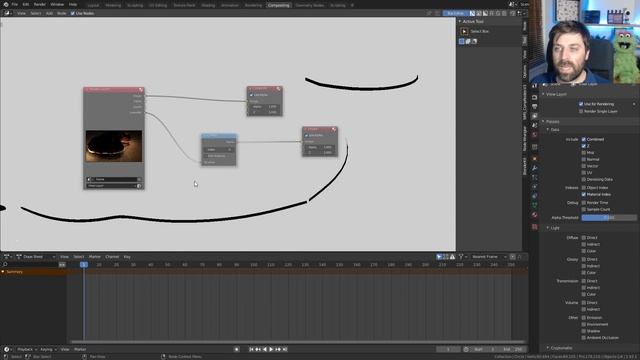Uncheck the Combined pass
The height and width of the screenshot is (360, 640).
click(584, 139)
